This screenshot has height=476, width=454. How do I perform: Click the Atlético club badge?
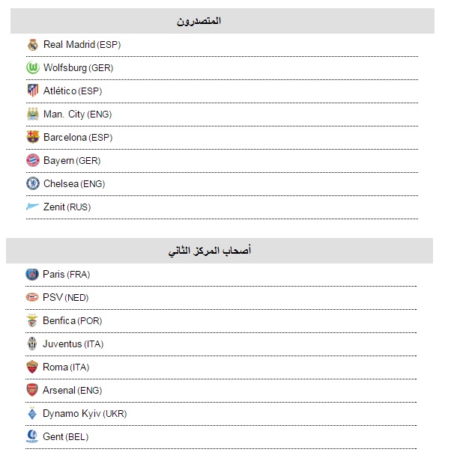pos(33,91)
